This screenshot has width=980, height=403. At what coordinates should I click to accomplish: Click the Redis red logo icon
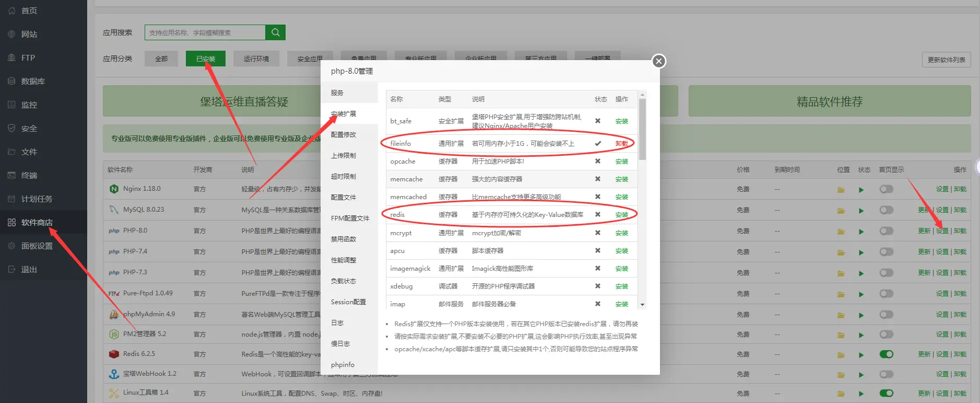point(114,354)
